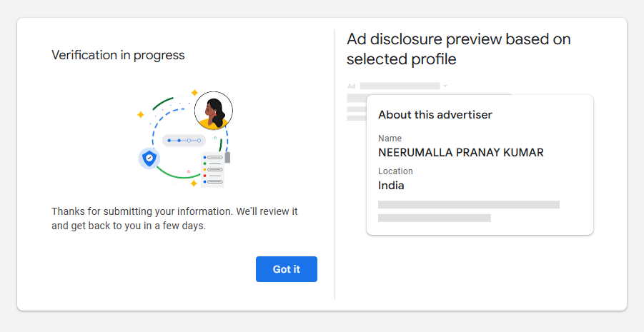Click the Verification in progress heading

118,55
